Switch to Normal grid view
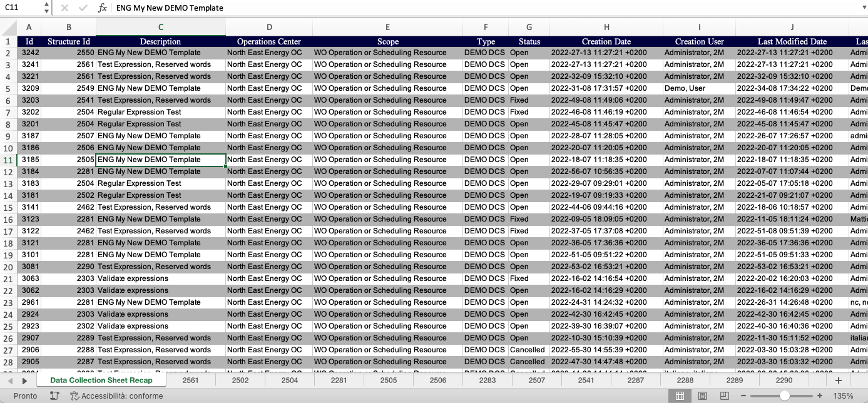868x403 pixels. 679,396
